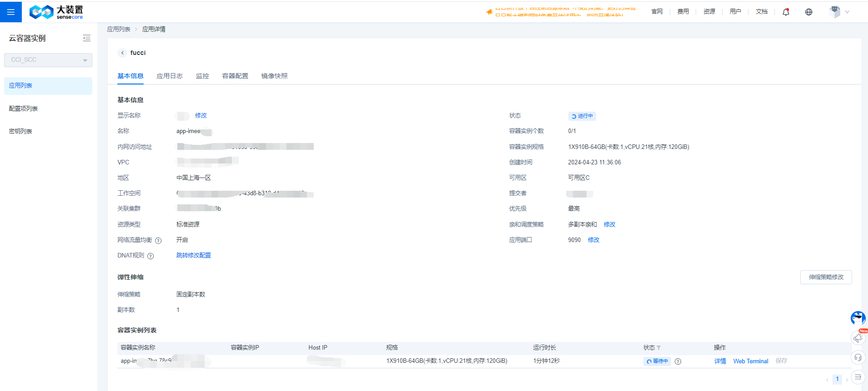868x391 pixels.
Task: Collapse the 云容器实例 sidebar using the fold icon
Action: (86, 38)
